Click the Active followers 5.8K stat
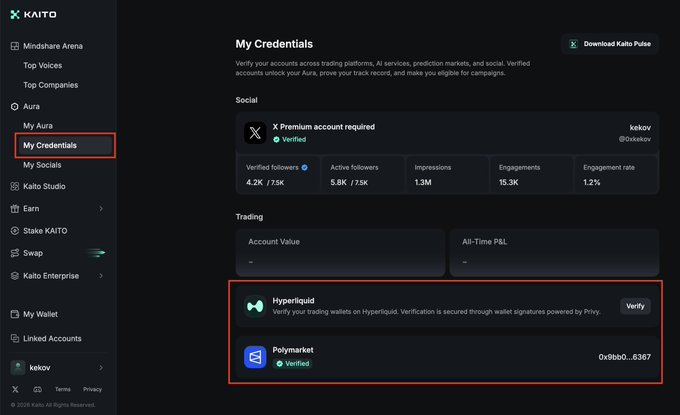Image resolution: width=680 pixels, height=415 pixels. (x=362, y=175)
